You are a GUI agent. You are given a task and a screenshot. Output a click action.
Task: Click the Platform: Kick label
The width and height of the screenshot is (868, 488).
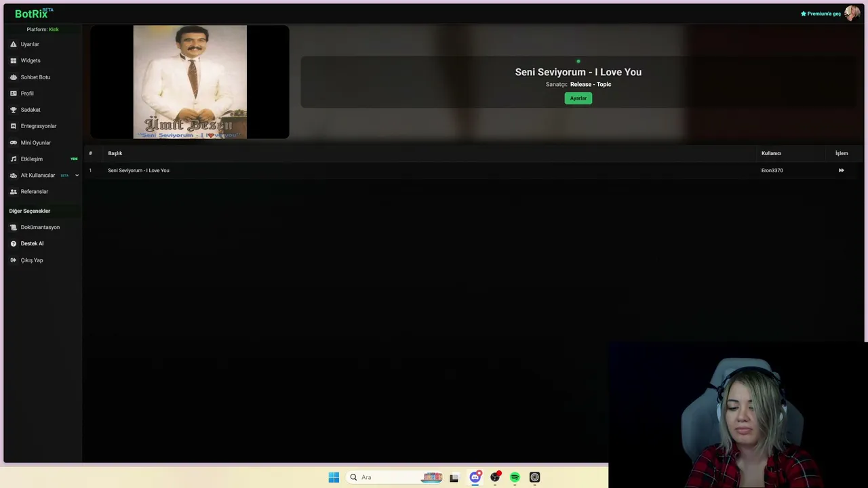[43, 30]
